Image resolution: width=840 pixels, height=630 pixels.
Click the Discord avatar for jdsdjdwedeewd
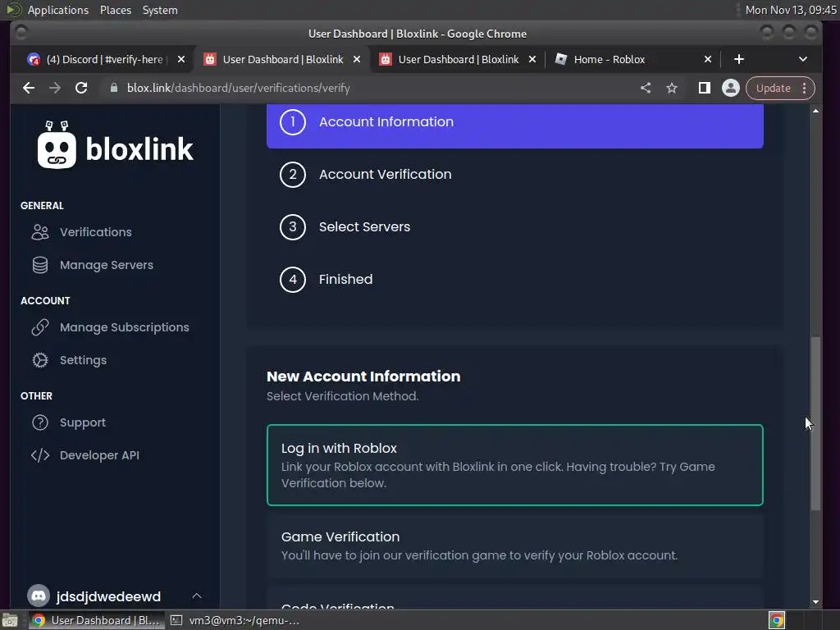coord(39,596)
